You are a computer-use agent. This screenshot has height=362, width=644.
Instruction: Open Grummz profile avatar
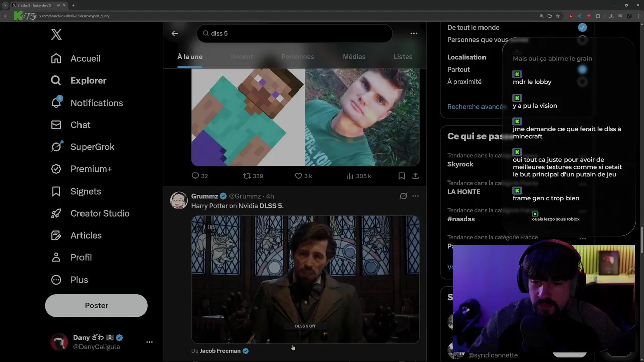(x=179, y=200)
